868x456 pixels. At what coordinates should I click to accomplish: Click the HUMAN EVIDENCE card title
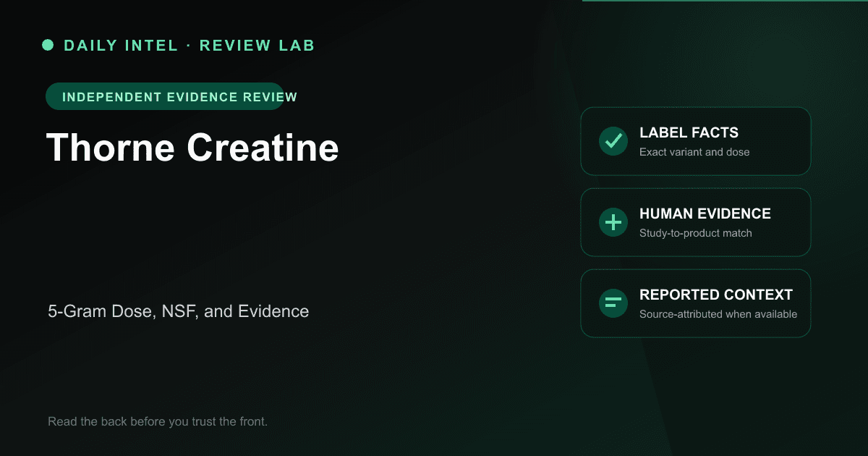pos(705,214)
